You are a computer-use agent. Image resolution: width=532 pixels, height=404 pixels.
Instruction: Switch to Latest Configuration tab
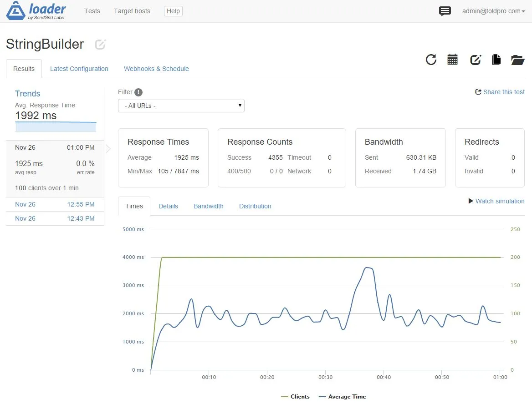79,69
